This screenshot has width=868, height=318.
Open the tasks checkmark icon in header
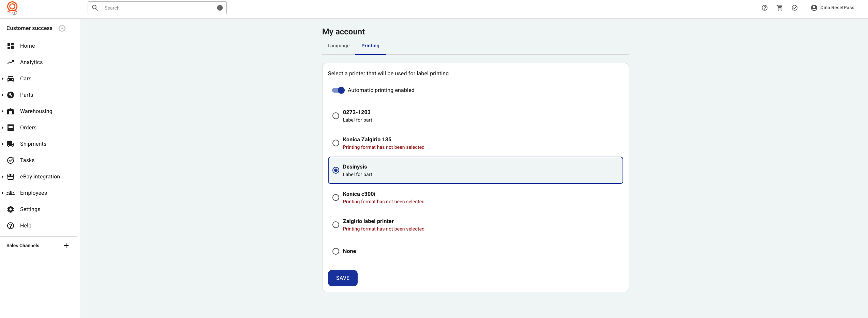[794, 8]
